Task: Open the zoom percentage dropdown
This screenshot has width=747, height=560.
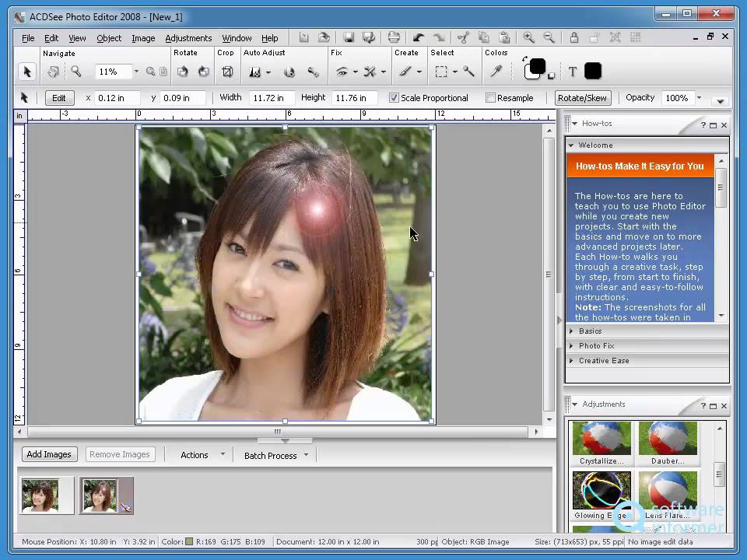Action: click(x=136, y=72)
